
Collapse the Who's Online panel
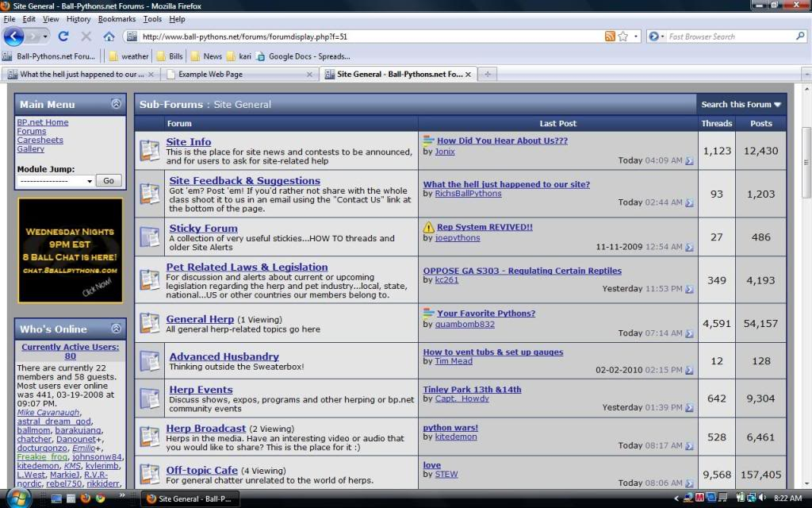pos(116,328)
